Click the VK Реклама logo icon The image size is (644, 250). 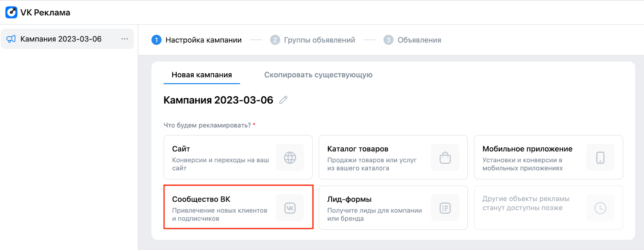point(11,12)
